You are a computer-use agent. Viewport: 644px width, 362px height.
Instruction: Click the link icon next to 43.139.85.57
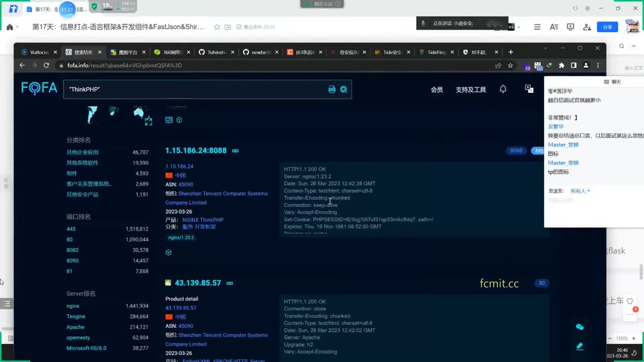pos(230,283)
